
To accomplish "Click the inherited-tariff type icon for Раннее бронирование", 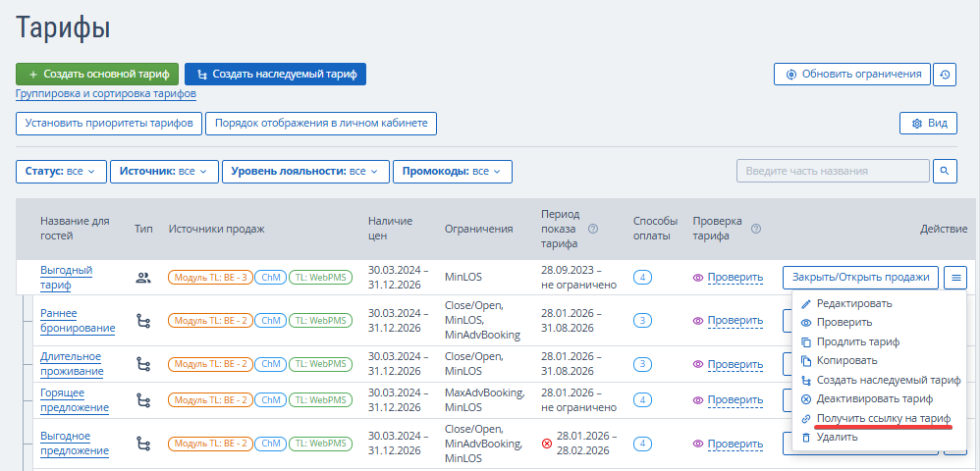I will tap(143, 321).
